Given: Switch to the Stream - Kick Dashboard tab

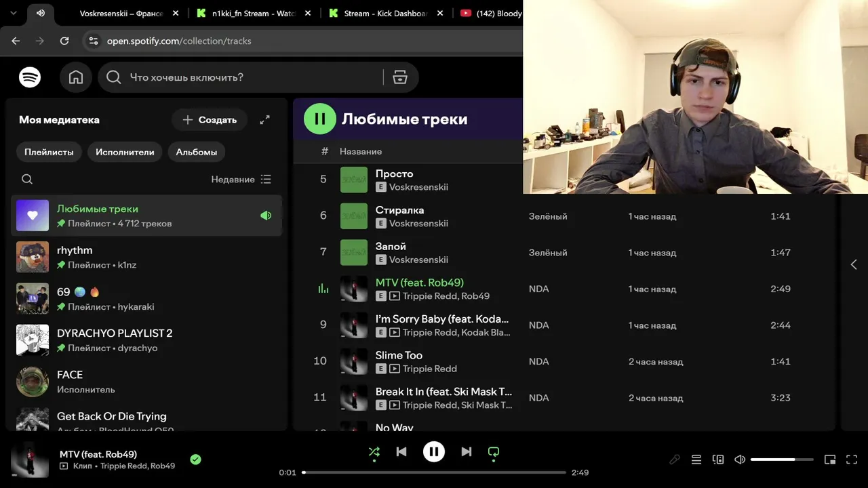Looking at the screenshot, I should (x=385, y=13).
